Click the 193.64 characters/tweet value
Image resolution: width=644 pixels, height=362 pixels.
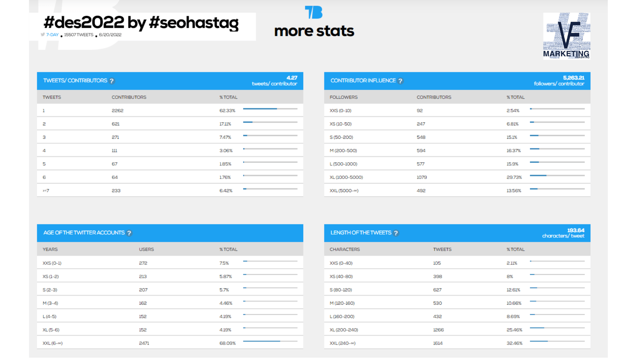pyautogui.click(x=563, y=233)
